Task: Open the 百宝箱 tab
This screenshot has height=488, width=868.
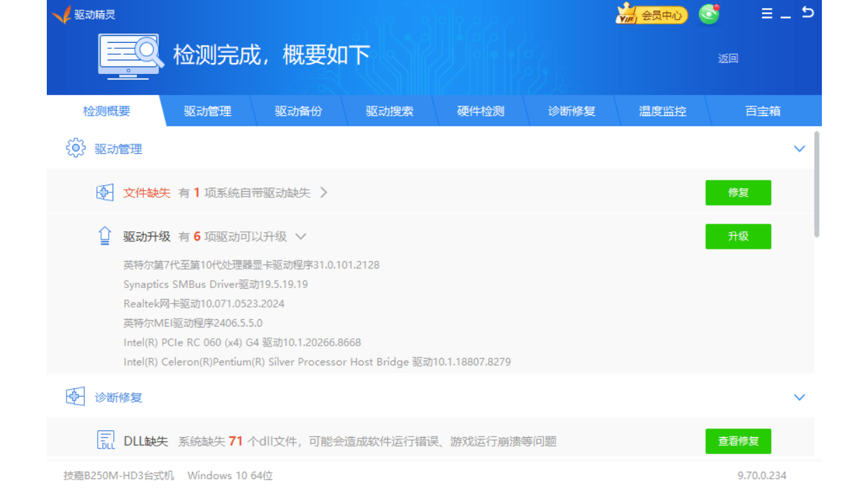Action: (x=763, y=111)
